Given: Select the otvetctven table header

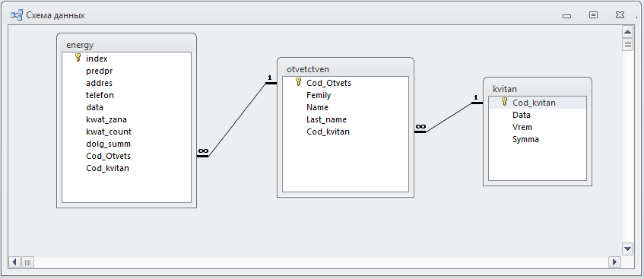Looking at the screenshot, I should click(345, 68).
